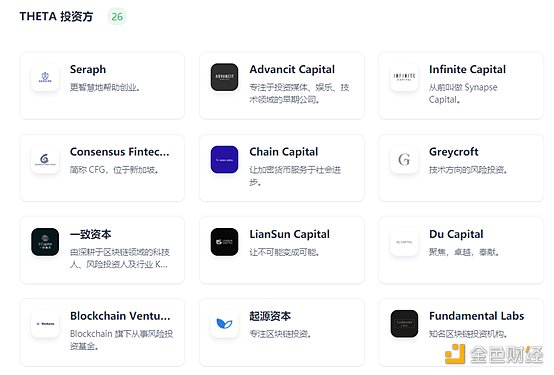Click the Fundamental Labs black logo
The image size is (554, 375).
point(404,323)
